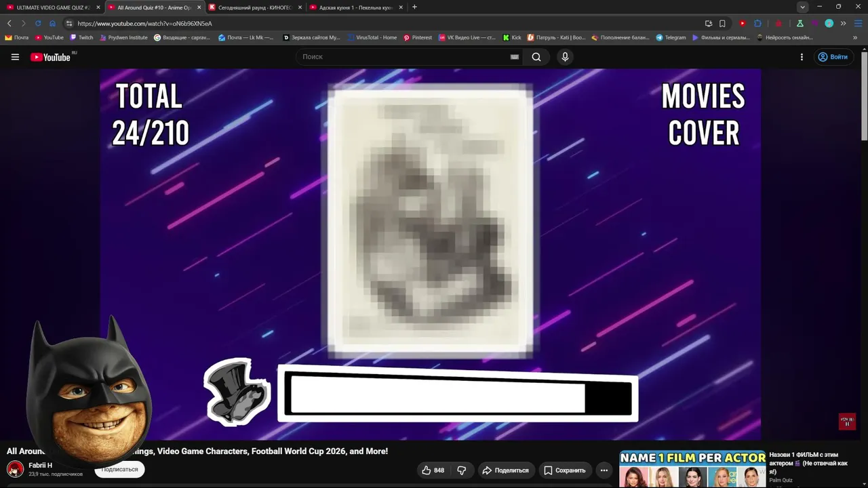Click the YouTube search magnifier button
This screenshot has width=868, height=488.
(536, 57)
